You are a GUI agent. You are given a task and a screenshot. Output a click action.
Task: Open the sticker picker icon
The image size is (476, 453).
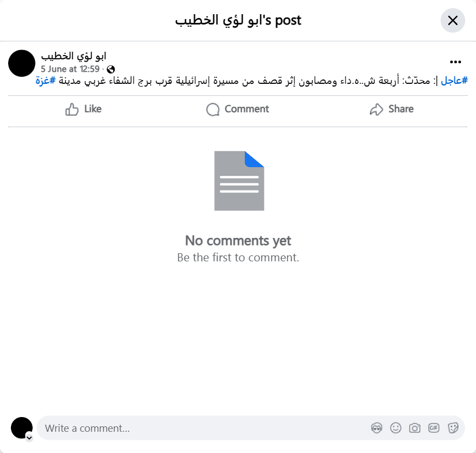coord(453,428)
